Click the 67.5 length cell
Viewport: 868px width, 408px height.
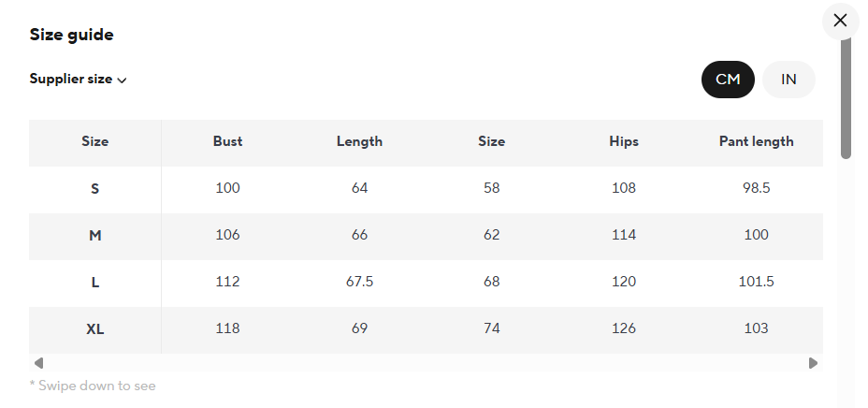tap(359, 283)
